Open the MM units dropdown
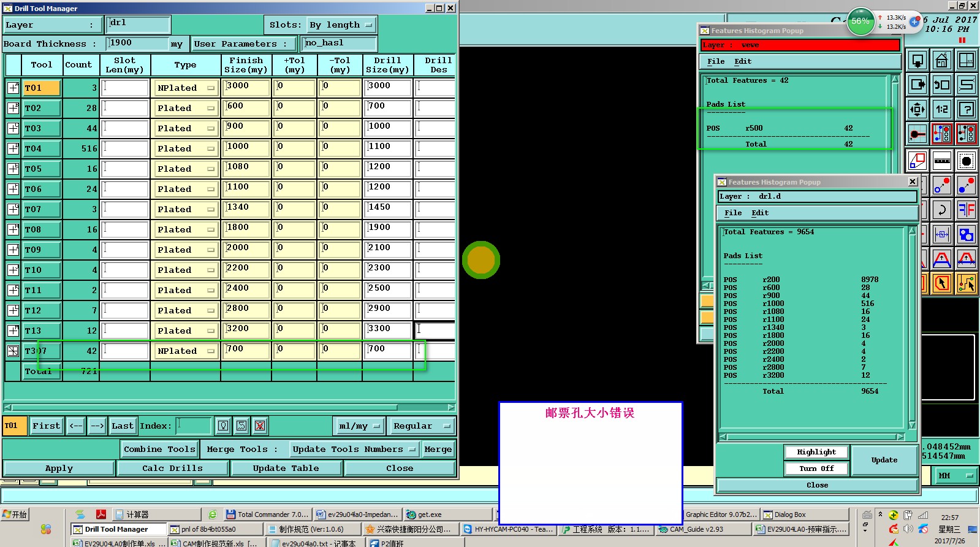Image resolution: width=980 pixels, height=547 pixels. pos(955,476)
